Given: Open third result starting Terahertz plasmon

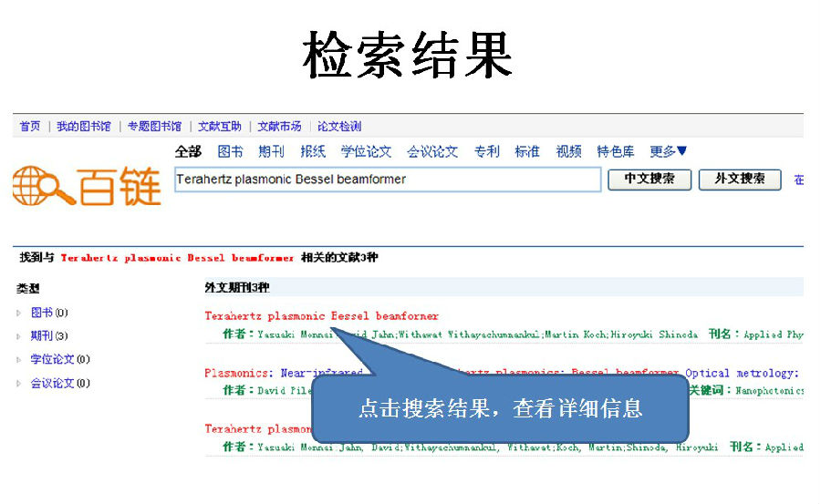Looking at the screenshot, I should click(259, 428).
